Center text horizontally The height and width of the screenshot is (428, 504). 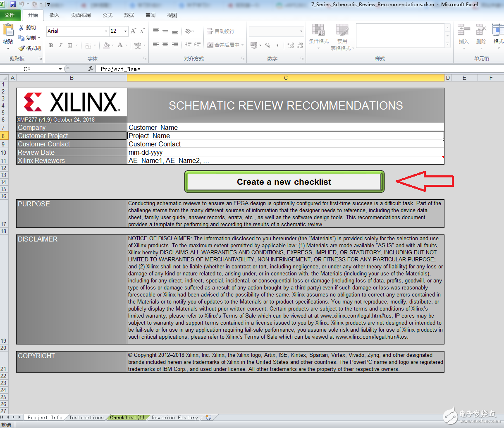165,45
